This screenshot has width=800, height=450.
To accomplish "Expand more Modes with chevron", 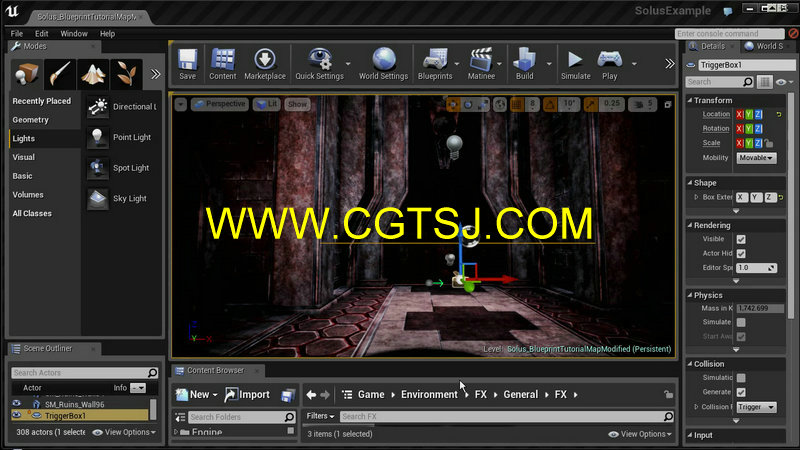I will click(155, 74).
